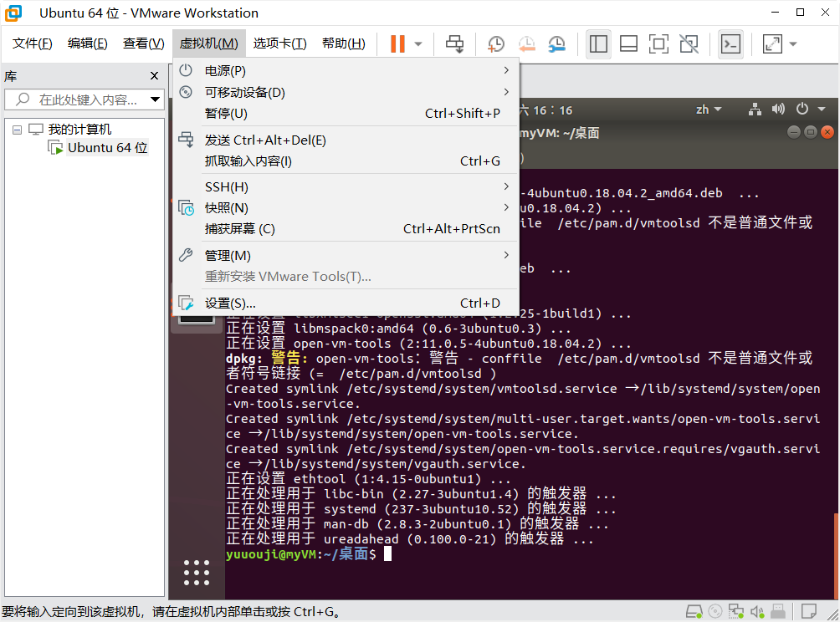The image size is (840, 622).
Task: Select Ubuntu 64 位 in the library tree
Action: 107,148
